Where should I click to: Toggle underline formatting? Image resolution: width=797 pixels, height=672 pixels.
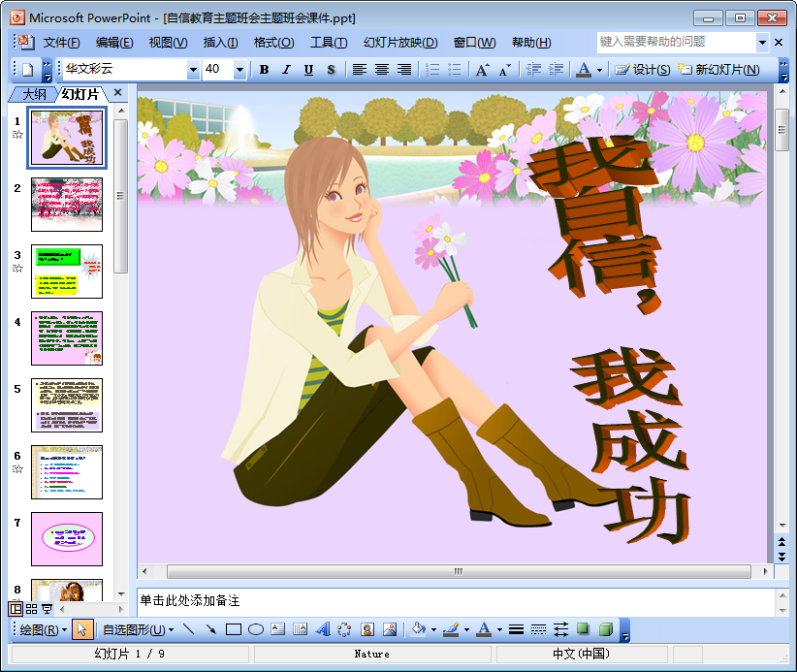point(308,70)
